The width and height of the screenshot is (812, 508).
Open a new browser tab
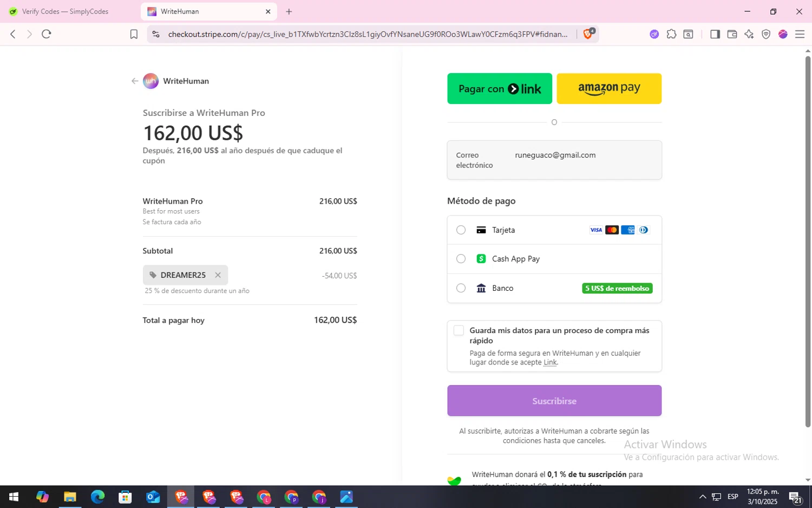(x=289, y=11)
